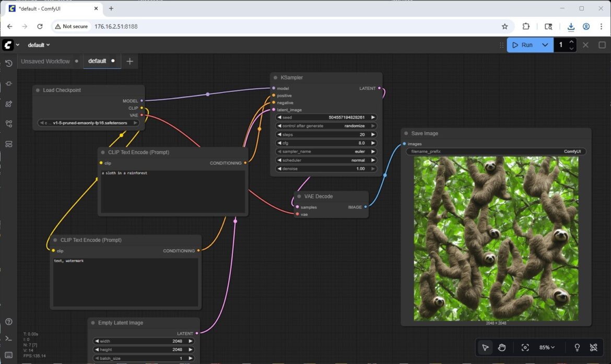Viewport: 611px width, 364px height.
Task: Switch to the Unsaved Workflow tab
Action: pos(45,61)
